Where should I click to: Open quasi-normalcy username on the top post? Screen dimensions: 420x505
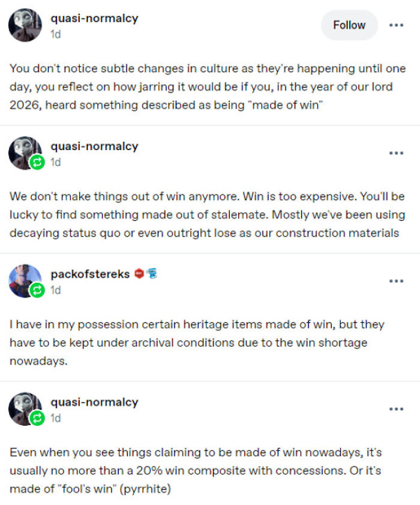94,19
